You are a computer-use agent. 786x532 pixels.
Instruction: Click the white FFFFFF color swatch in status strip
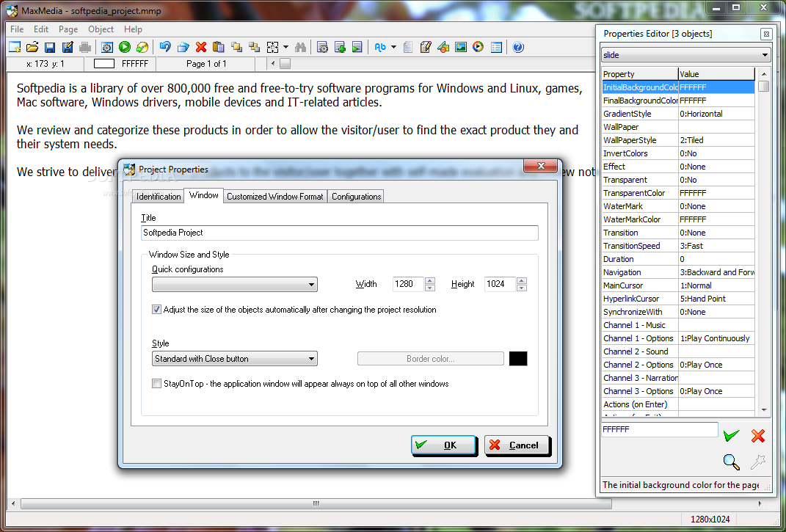click(104, 64)
